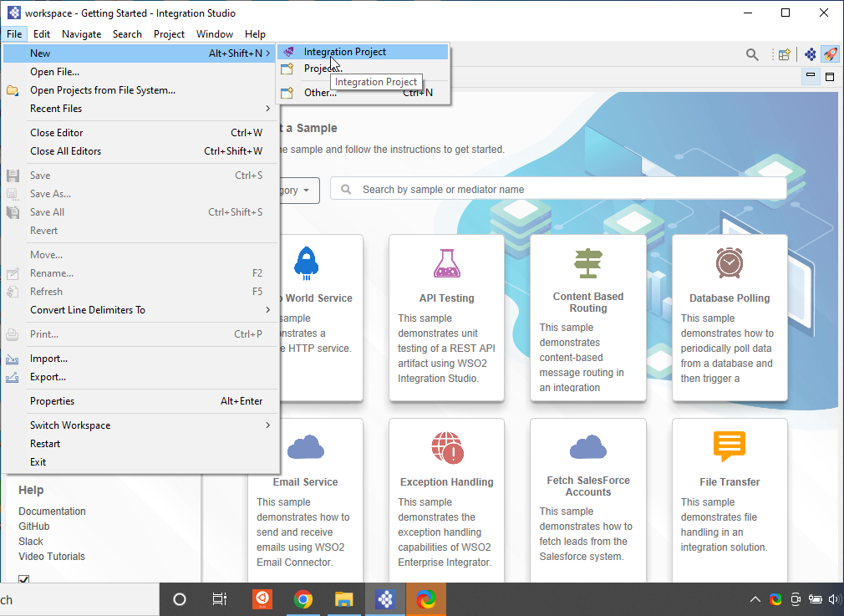Select Close Editor menu entry
Image resolution: width=844 pixels, height=616 pixels.
(141, 132)
